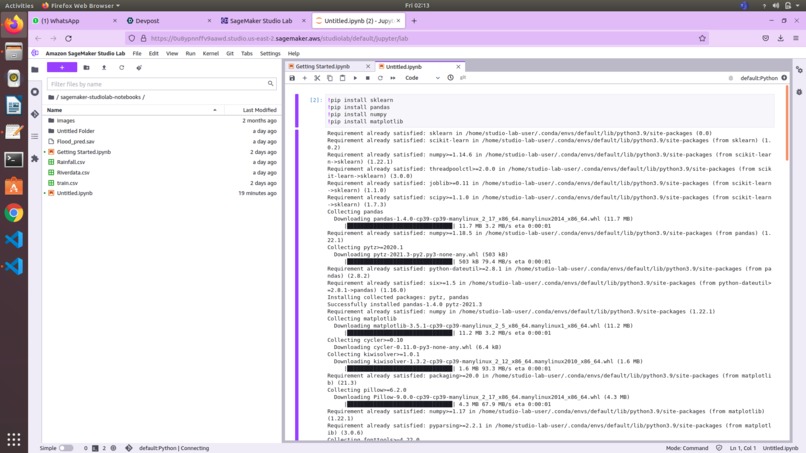806x453 pixels.
Task: Restart the kernel from notebook toolbar
Action: (x=380, y=78)
